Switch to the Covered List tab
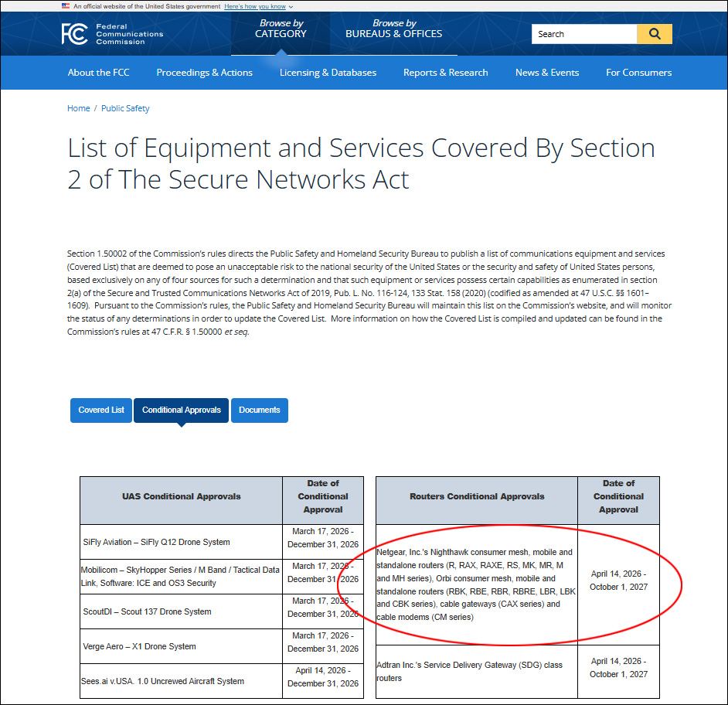 [101, 410]
